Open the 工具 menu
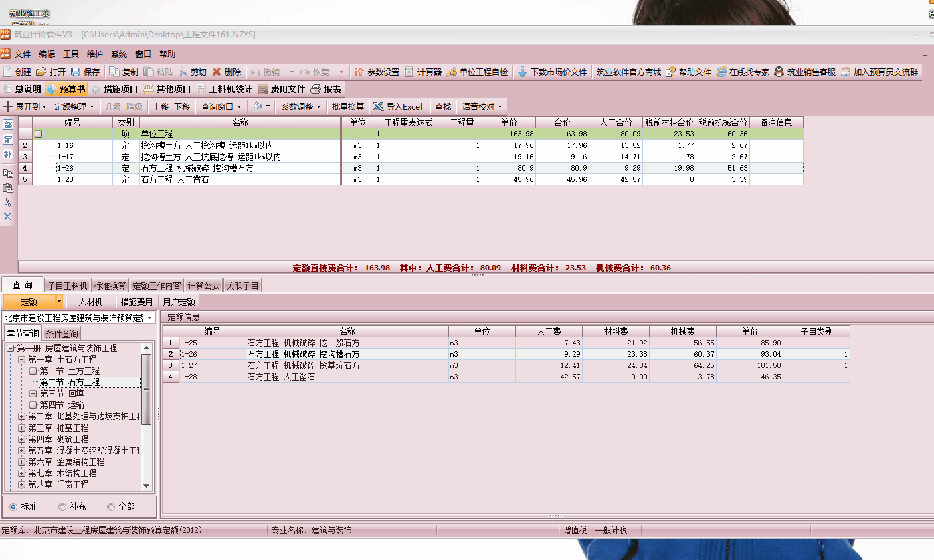This screenshot has width=934, height=560. [x=71, y=54]
